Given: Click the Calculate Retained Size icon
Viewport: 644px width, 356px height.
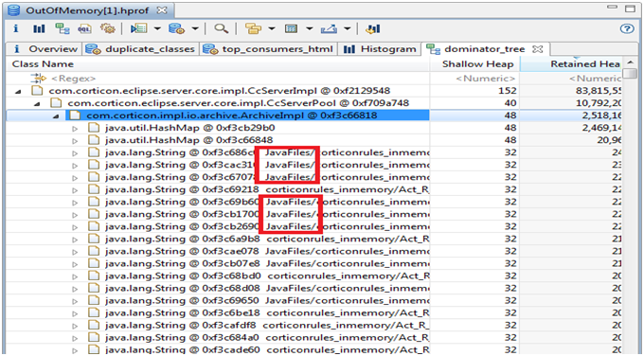Looking at the screenshot, I should coord(291,28).
